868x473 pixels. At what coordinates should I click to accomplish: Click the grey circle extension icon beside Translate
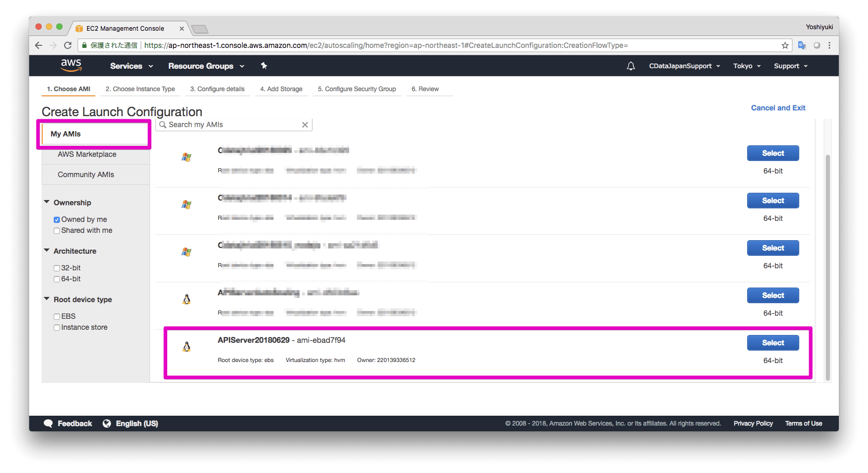[817, 45]
